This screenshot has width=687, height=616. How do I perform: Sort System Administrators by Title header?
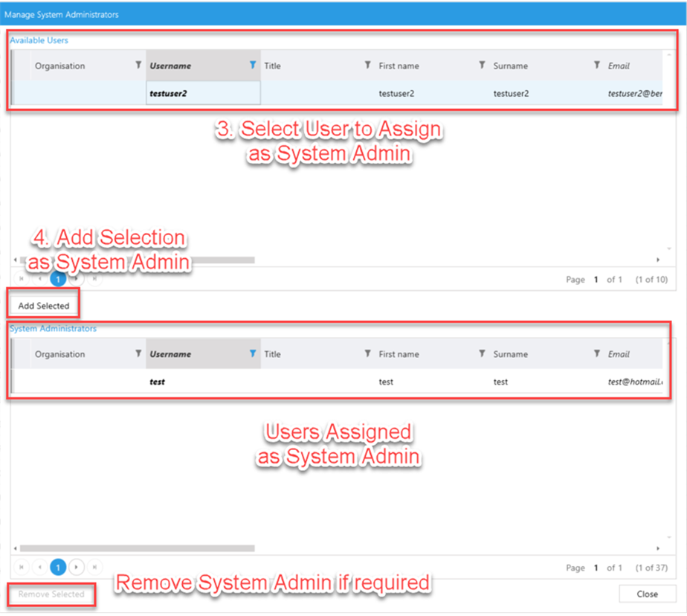[x=272, y=354]
